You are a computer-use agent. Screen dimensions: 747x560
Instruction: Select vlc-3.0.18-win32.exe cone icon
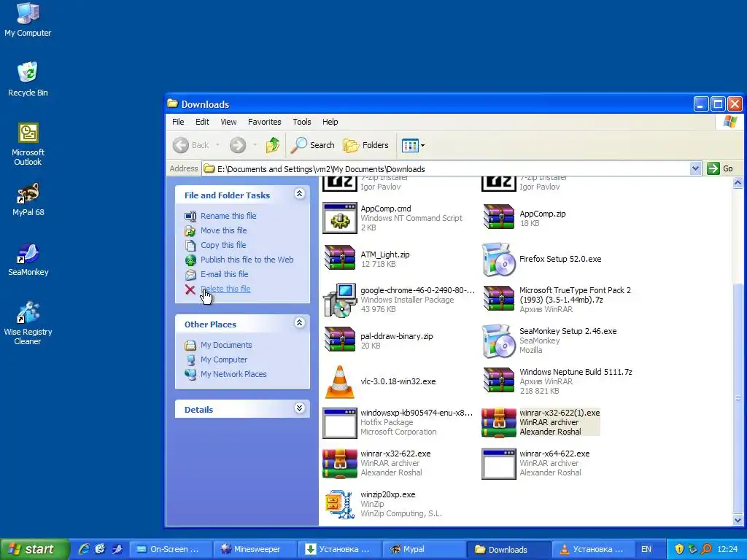[340, 382]
